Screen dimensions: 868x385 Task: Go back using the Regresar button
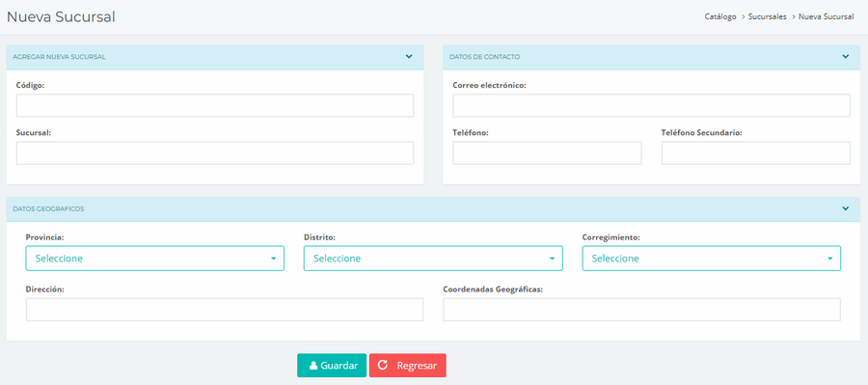click(407, 366)
